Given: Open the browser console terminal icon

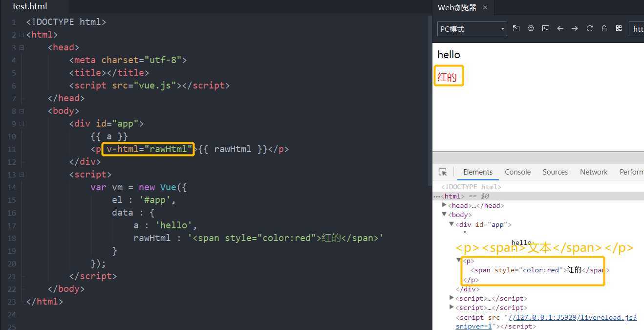Looking at the screenshot, I should [546, 29].
